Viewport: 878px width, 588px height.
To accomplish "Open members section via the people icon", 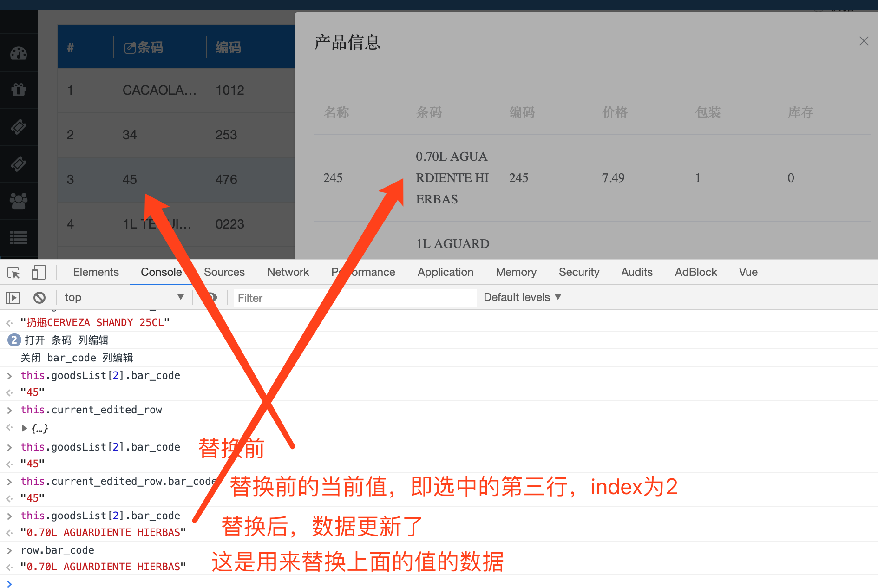I will pos(19,201).
